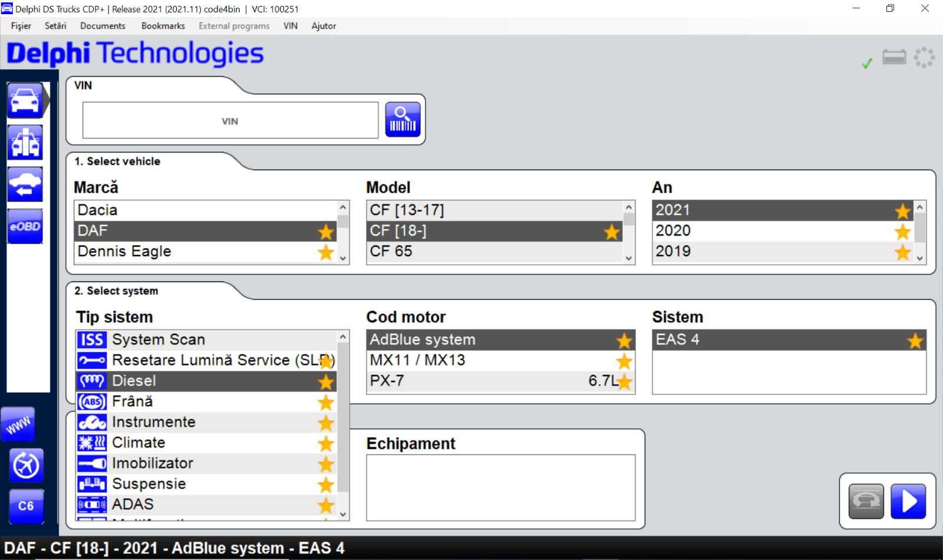Viewport: 943px width, 560px height.
Task: Open the Bookmarks menu
Action: (x=163, y=26)
